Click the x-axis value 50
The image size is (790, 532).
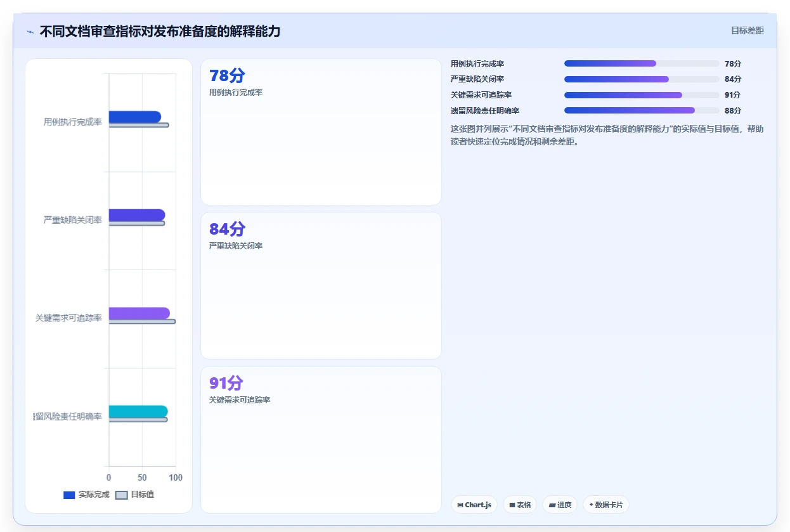[142, 477]
